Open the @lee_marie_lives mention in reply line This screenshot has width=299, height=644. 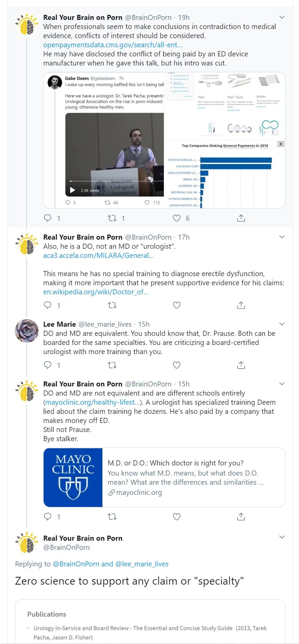[x=142, y=564]
